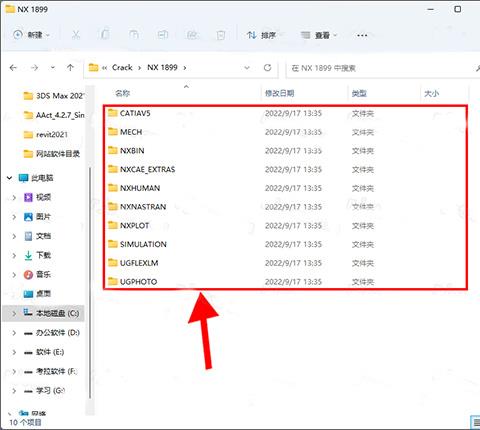Expand the Videos (视频) node
This screenshot has width=480, height=430.
(14, 197)
